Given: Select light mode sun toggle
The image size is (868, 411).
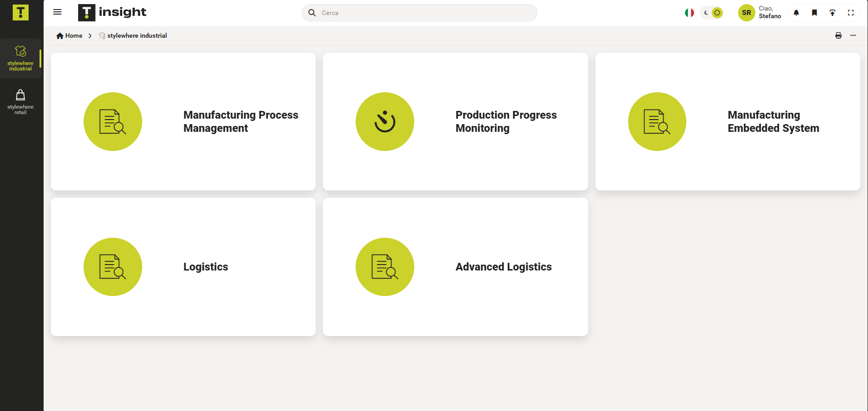Looking at the screenshot, I should pos(717,13).
